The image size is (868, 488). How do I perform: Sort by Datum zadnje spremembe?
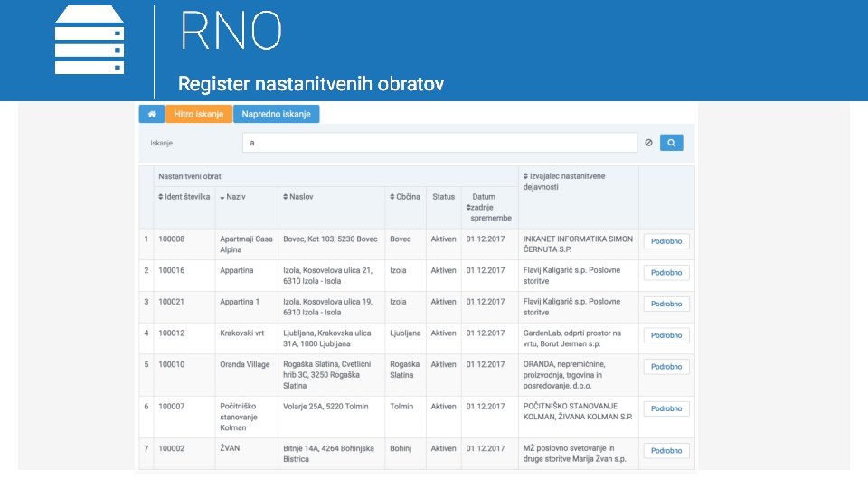coord(489,208)
